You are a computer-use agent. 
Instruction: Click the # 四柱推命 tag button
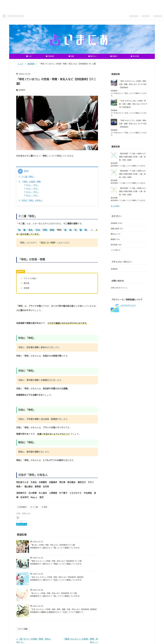(x=22, y=507)
